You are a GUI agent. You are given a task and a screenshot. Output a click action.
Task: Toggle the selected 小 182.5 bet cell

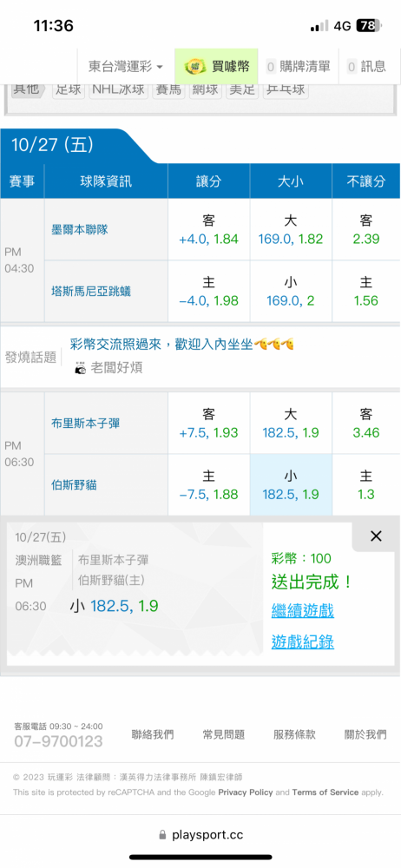pyautogui.click(x=291, y=485)
